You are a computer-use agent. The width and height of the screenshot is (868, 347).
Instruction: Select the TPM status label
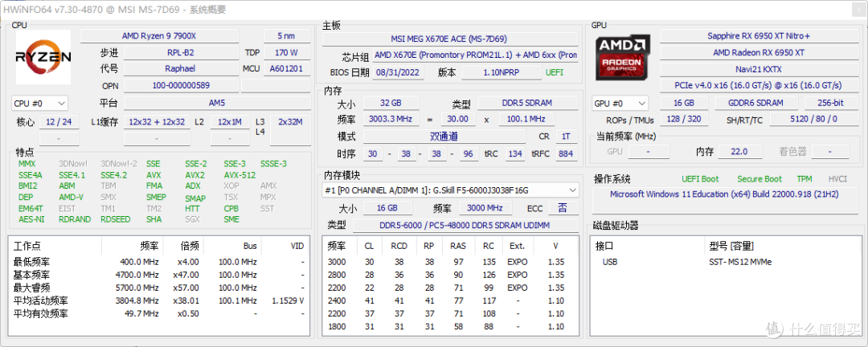point(804,179)
